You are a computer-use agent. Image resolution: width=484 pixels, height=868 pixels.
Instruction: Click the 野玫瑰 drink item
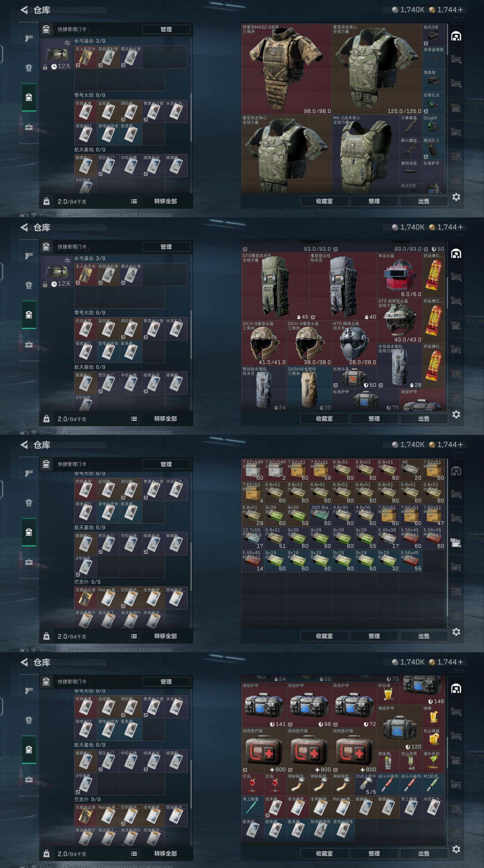388,694
